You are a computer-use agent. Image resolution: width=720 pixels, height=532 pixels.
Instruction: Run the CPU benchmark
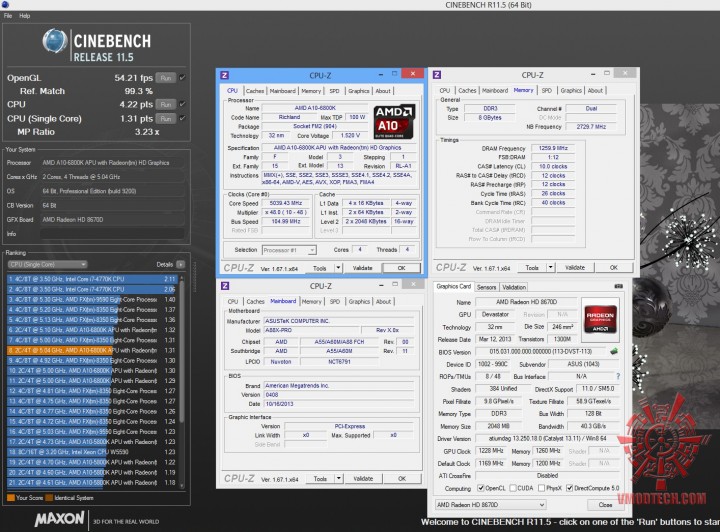click(166, 105)
